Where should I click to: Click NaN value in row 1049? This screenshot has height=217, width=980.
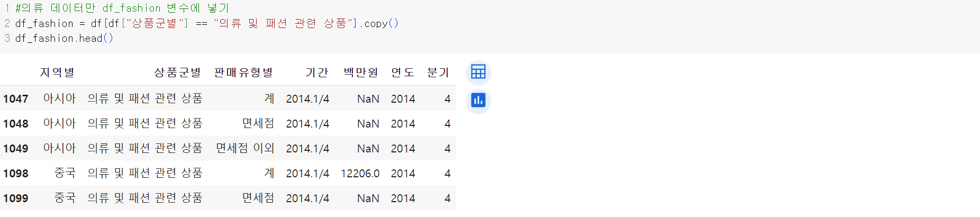[x=368, y=149]
